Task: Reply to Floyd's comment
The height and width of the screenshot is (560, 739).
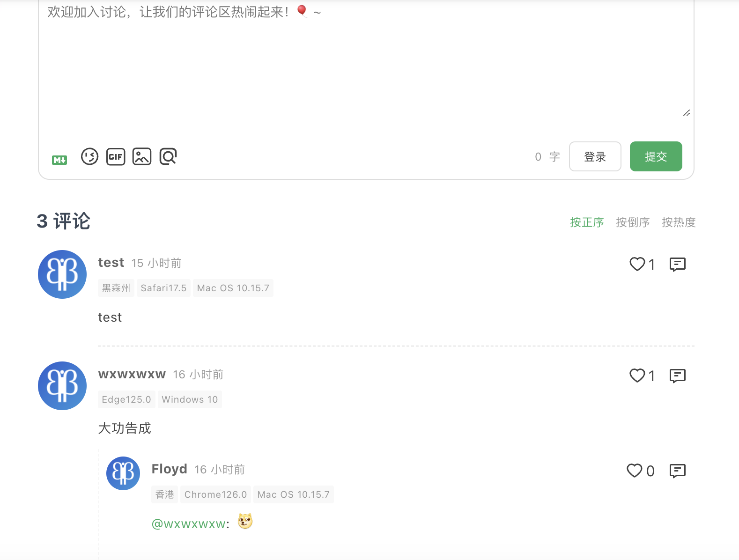Action: tap(678, 471)
